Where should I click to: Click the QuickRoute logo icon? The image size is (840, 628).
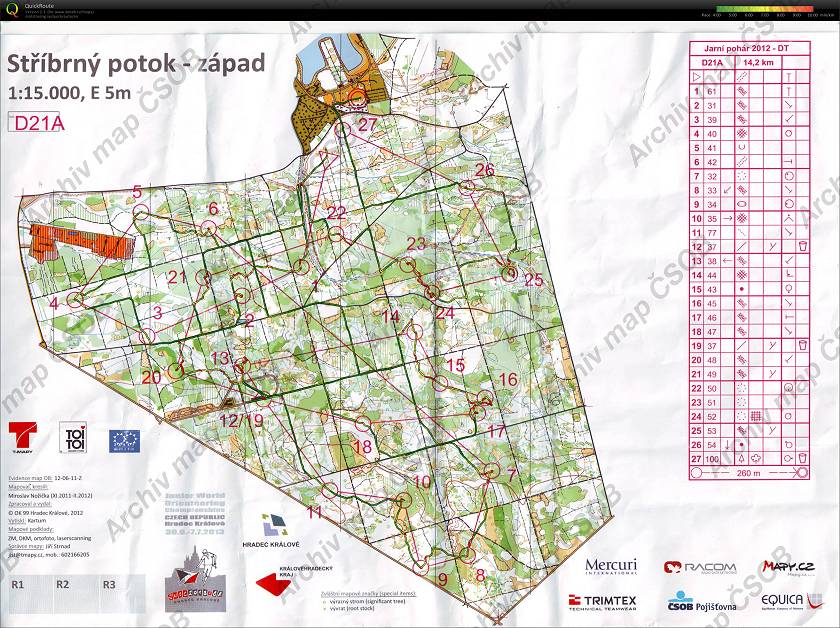click(x=13, y=10)
